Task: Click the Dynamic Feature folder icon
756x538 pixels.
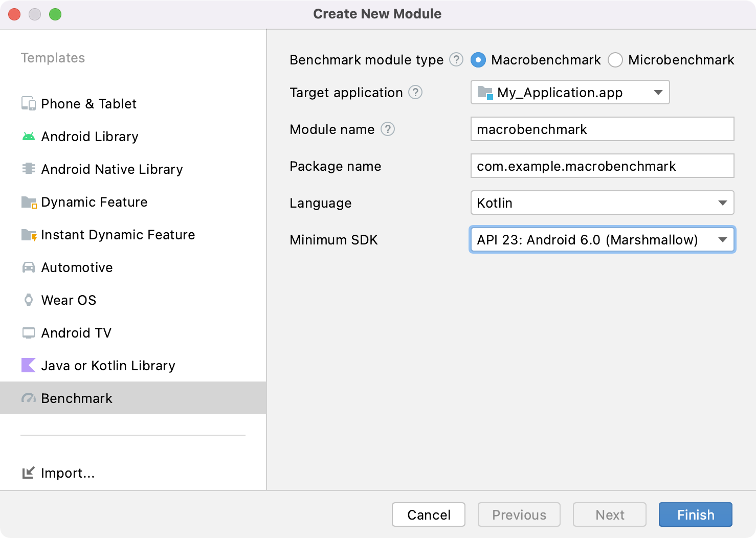Action: pyautogui.click(x=28, y=201)
